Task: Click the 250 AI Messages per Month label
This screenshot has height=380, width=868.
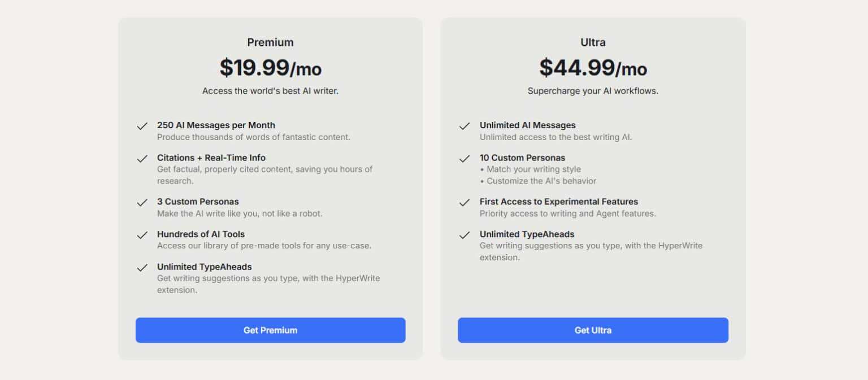Action: 216,125
